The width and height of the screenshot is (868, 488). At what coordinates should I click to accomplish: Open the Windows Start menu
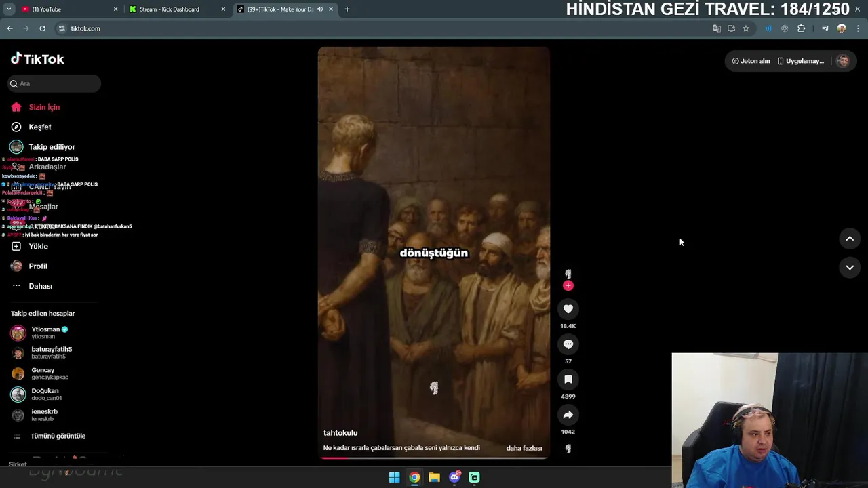pyautogui.click(x=394, y=477)
